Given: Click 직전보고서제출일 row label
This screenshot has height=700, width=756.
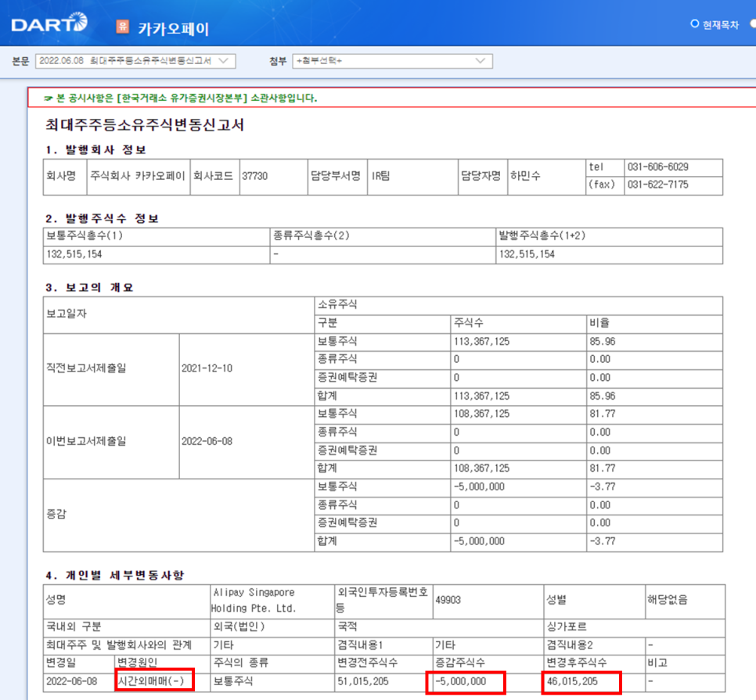Looking at the screenshot, I should point(86,368).
